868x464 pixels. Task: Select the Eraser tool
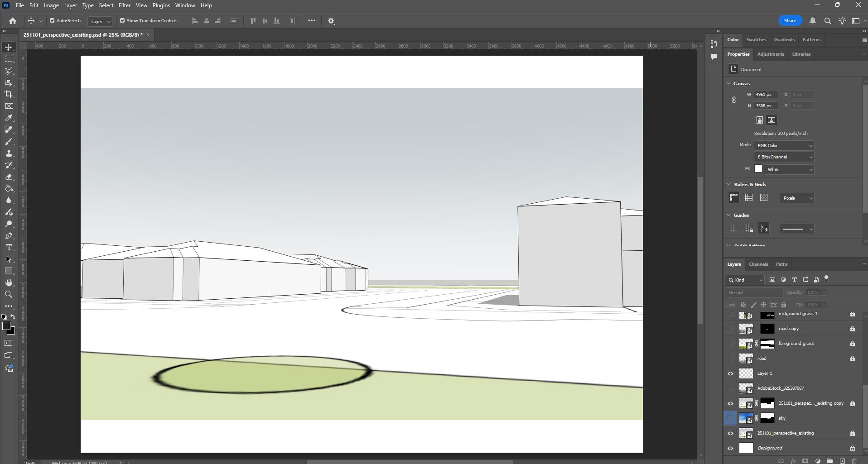coord(9,177)
